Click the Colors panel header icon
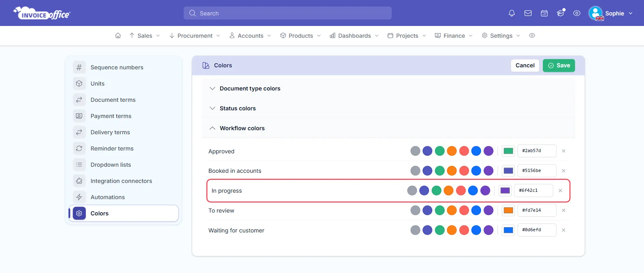Viewport: 644px width, 273px height. tap(206, 65)
